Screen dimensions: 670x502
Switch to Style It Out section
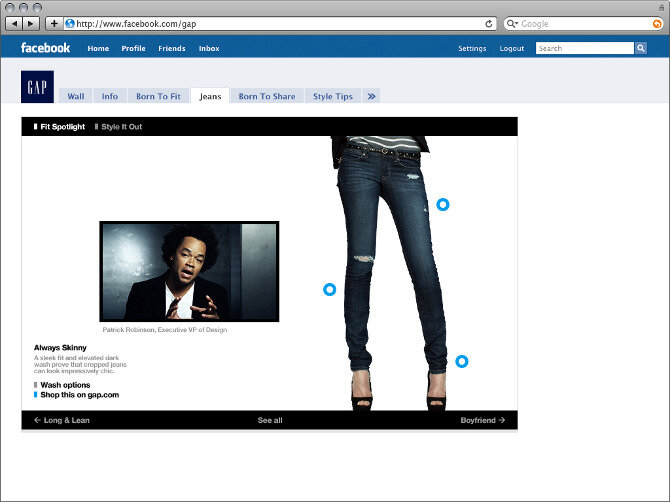118,126
